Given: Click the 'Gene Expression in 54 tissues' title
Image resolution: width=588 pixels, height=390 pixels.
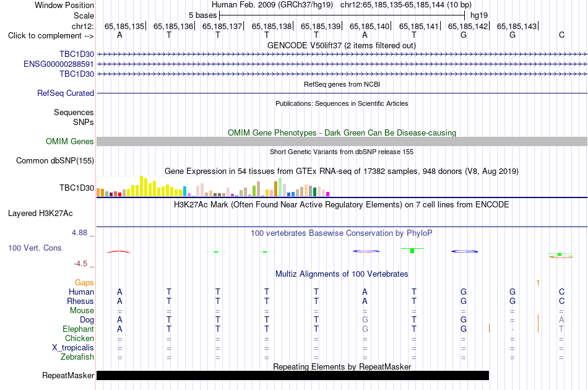Looking at the screenshot, I should tap(342, 171).
